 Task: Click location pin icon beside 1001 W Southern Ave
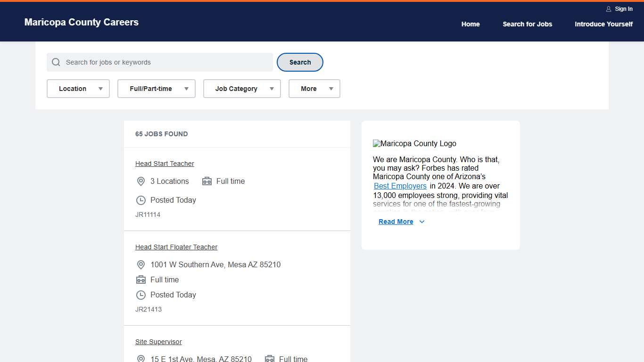pos(140,265)
